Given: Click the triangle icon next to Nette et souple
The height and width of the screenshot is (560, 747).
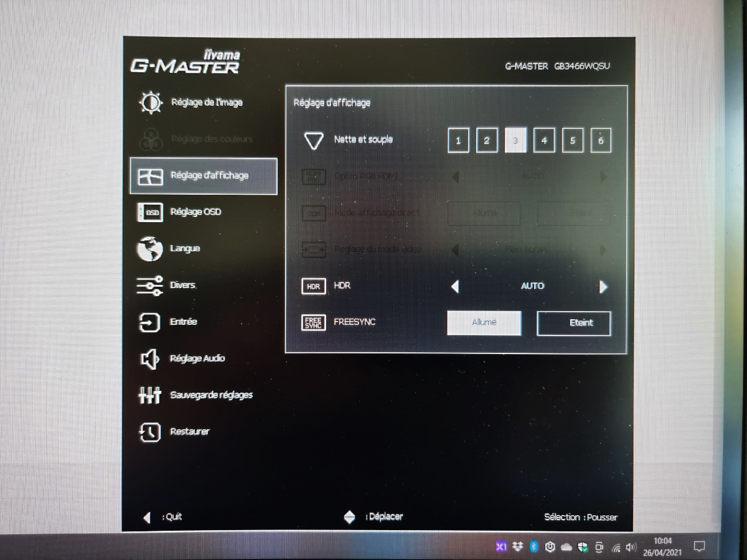Looking at the screenshot, I should tap(314, 141).
